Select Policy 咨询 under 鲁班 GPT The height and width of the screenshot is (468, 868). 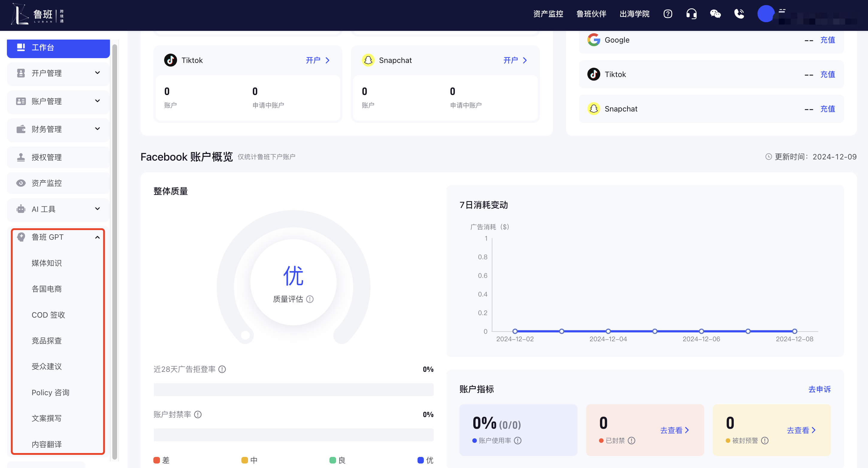(x=51, y=392)
